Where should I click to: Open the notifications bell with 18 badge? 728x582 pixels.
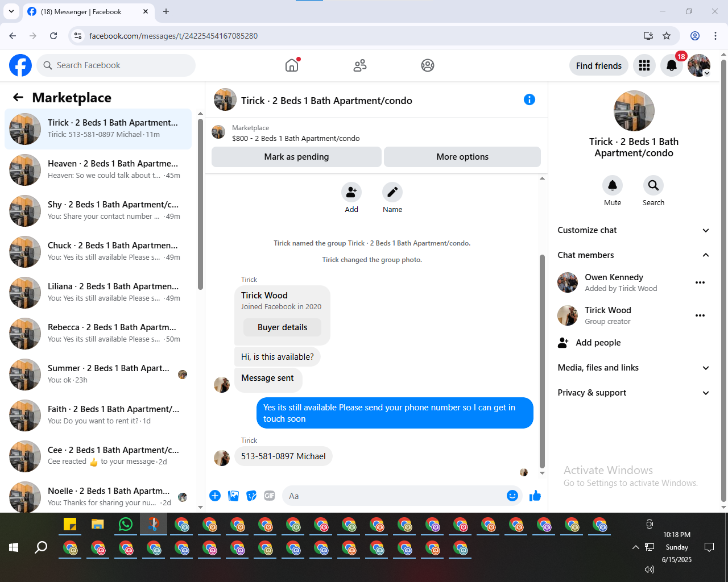pyautogui.click(x=672, y=65)
